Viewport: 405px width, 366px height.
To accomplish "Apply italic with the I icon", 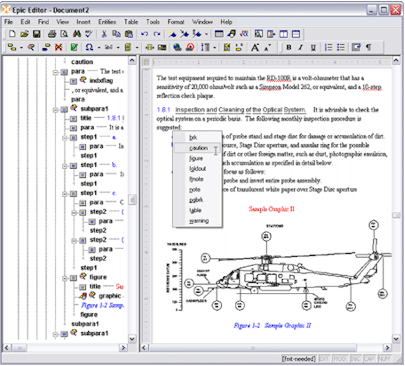I will coord(301,47).
